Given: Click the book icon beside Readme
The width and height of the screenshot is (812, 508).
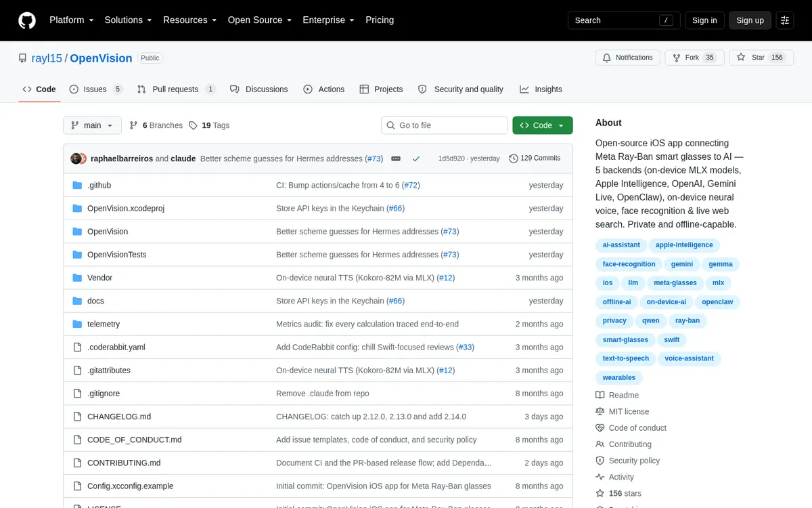Looking at the screenshot, I should [600, 395].
